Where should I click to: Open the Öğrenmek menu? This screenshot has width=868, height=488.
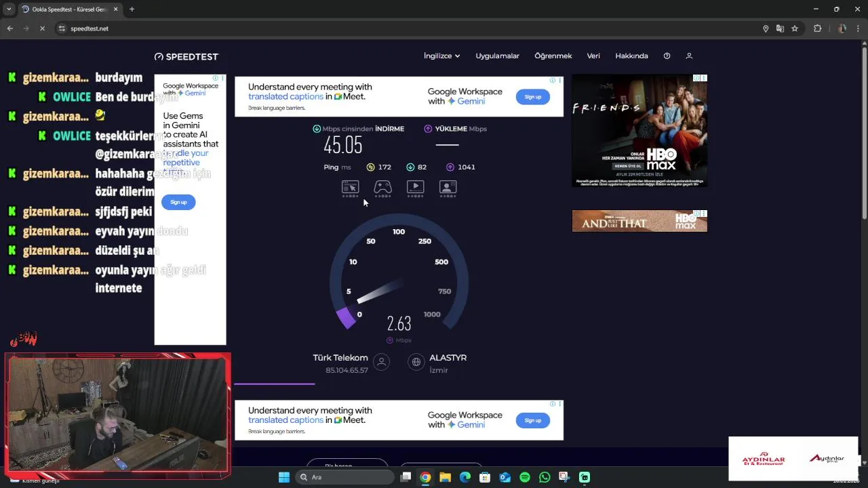[x=553, y=56]
